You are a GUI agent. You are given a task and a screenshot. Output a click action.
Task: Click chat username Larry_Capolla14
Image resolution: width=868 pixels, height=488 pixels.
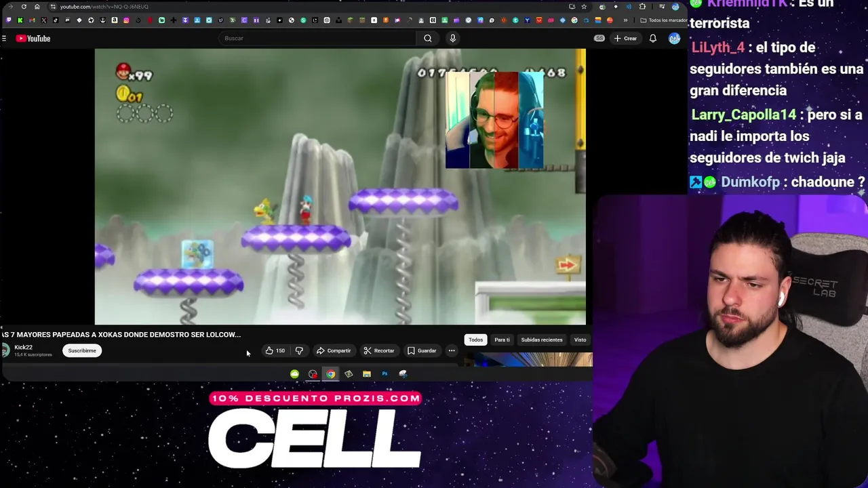pos(743,115)
